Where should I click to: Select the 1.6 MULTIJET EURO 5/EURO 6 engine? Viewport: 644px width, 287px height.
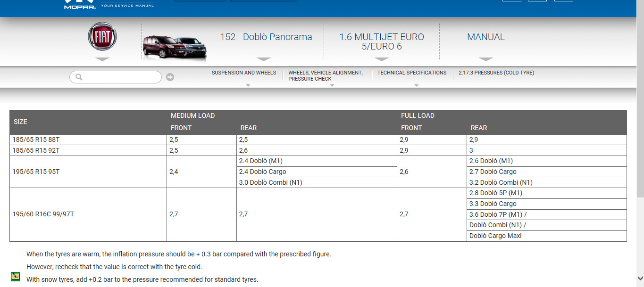382,41
